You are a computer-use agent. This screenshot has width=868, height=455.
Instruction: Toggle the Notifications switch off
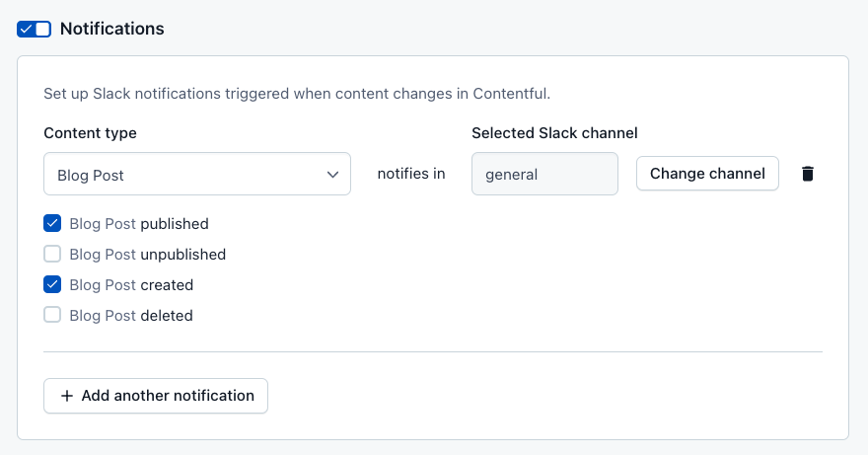pyautogui.click(x=35, y=29)
